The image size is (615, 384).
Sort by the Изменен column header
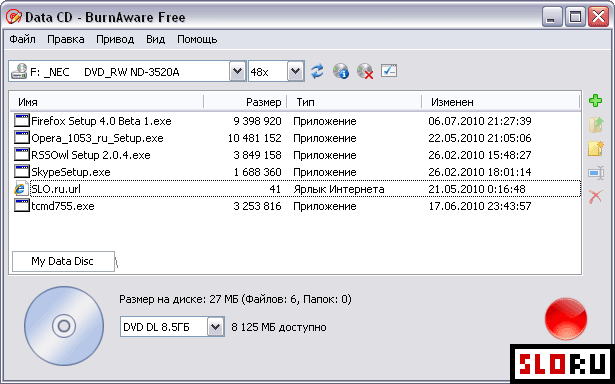500,102
